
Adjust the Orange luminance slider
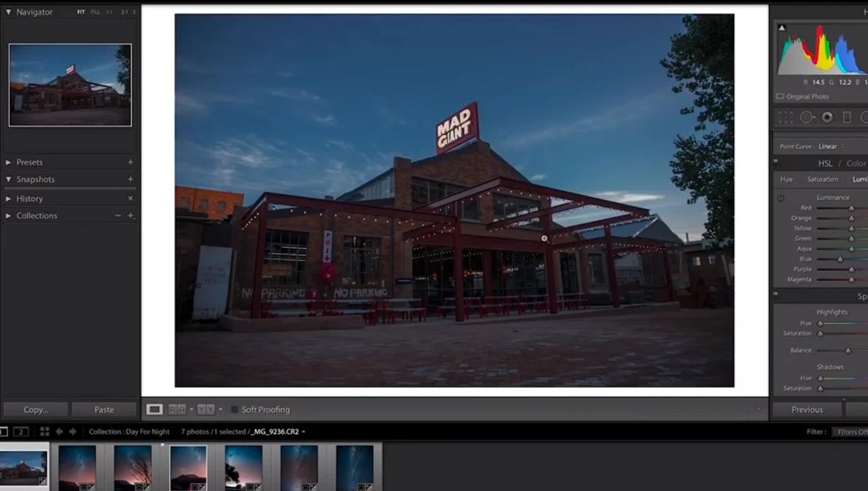click(851, 218)
